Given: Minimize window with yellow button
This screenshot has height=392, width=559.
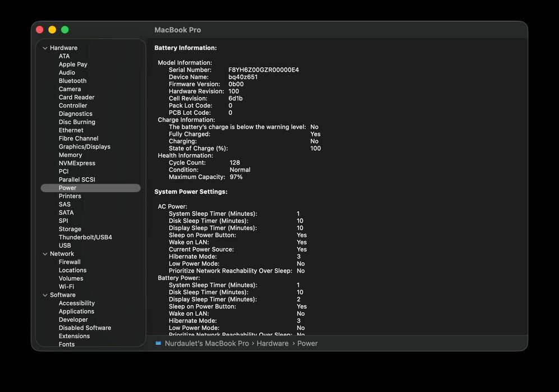Looking at the screenshot, I should pos(52,30).
